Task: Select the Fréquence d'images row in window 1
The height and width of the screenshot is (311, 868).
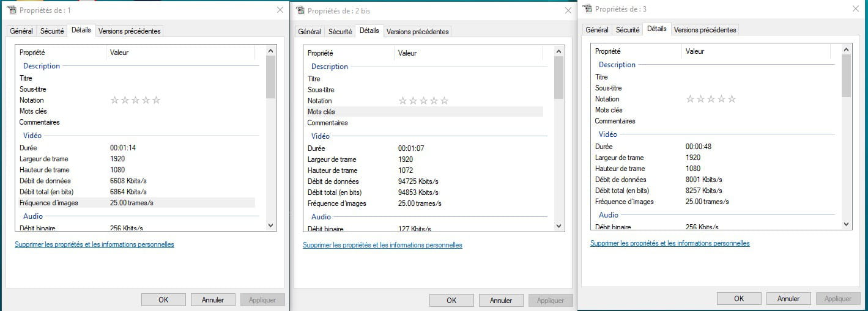Action: click(x=136, y=203)
